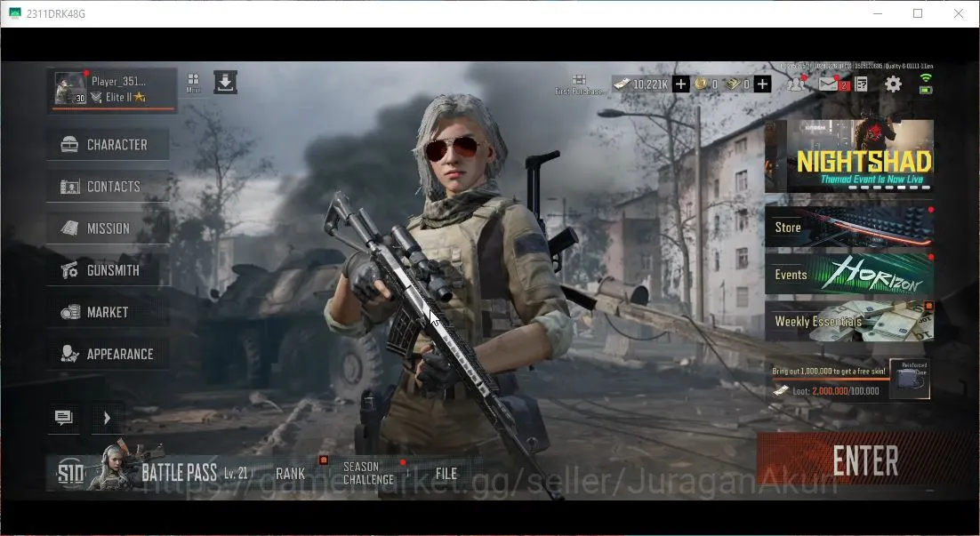Open the Mini apps grid icon
The height and width of the screenshot is (536, 980).
click(193, 83)
